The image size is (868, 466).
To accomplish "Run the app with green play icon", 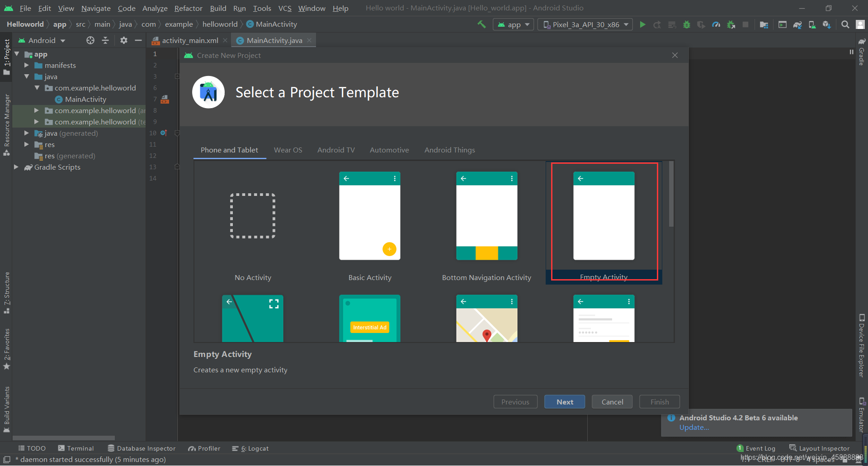I will coord(642,24).
